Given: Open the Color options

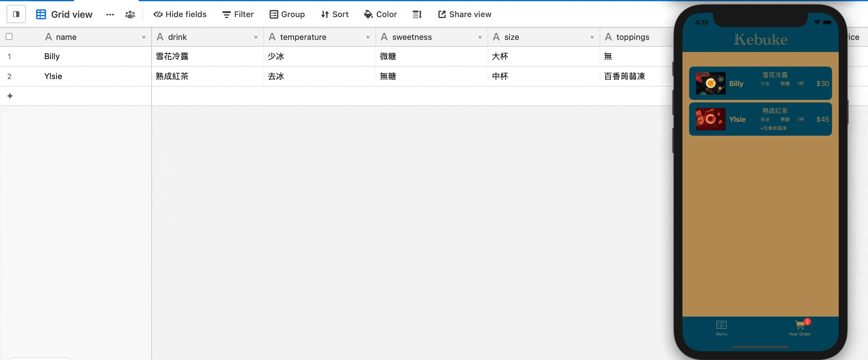Looking at the screenshot, I should coord(380,14).
